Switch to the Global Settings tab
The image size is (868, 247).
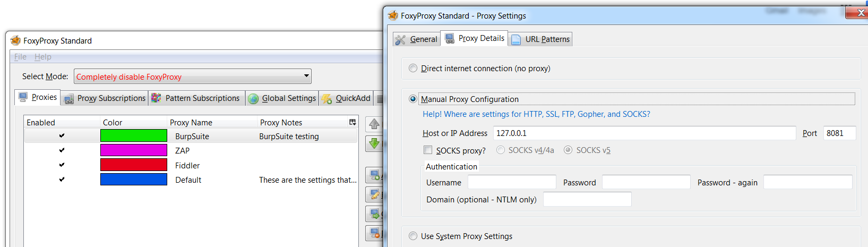point(282,98)
